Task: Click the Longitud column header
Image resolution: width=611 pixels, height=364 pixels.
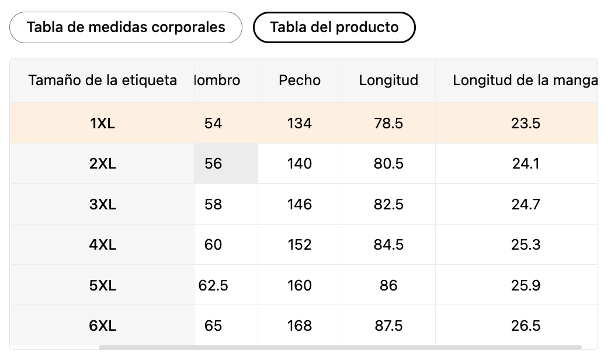Action: pyautogui.click(x=388, y=80)
